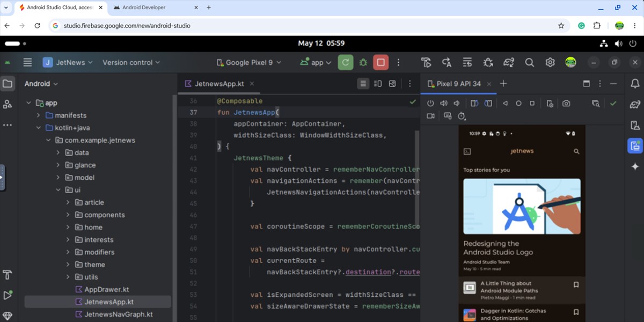The width and height of the screenshot is (644, 322).
Task: Click the Debug app bug icon
Action: [363, 62]
